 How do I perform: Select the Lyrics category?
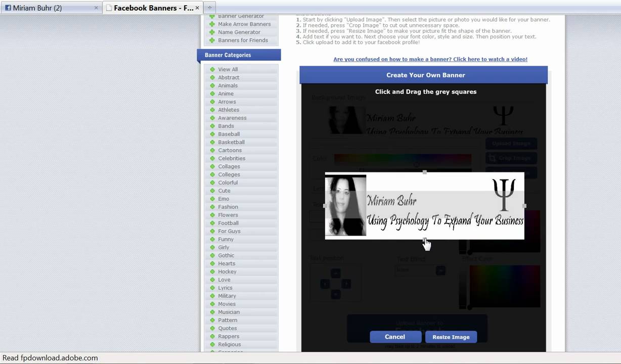tap(226, 288)
